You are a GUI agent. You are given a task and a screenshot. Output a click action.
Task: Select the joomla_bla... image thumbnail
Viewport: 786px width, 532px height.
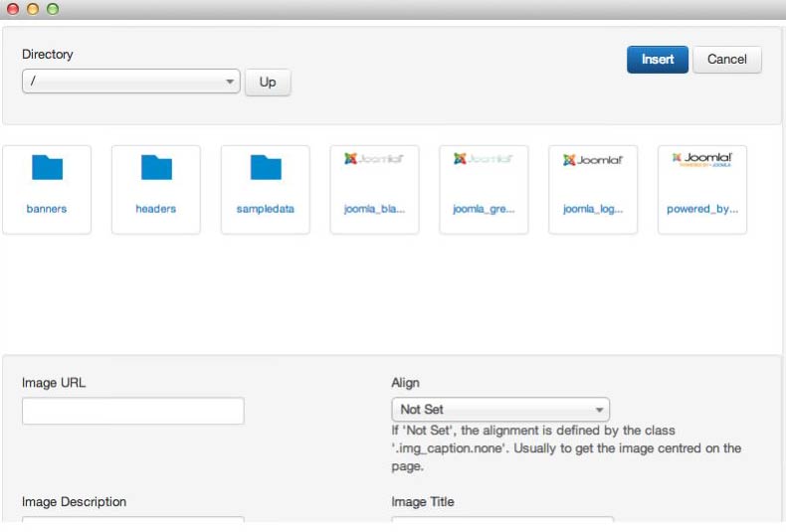tap(374, 160)
